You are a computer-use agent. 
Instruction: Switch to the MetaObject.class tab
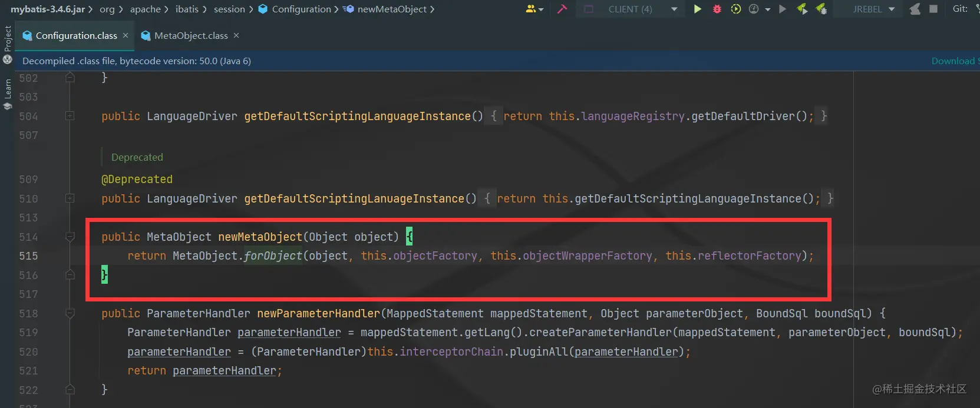(x=191, y=36)
